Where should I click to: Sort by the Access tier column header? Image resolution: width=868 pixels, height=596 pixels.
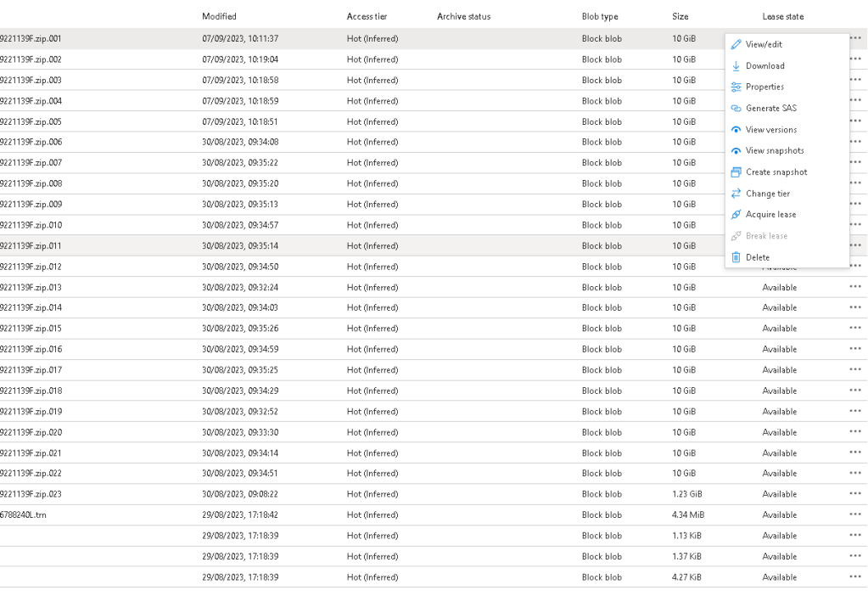pyautogui.click(x=367, y=17)
